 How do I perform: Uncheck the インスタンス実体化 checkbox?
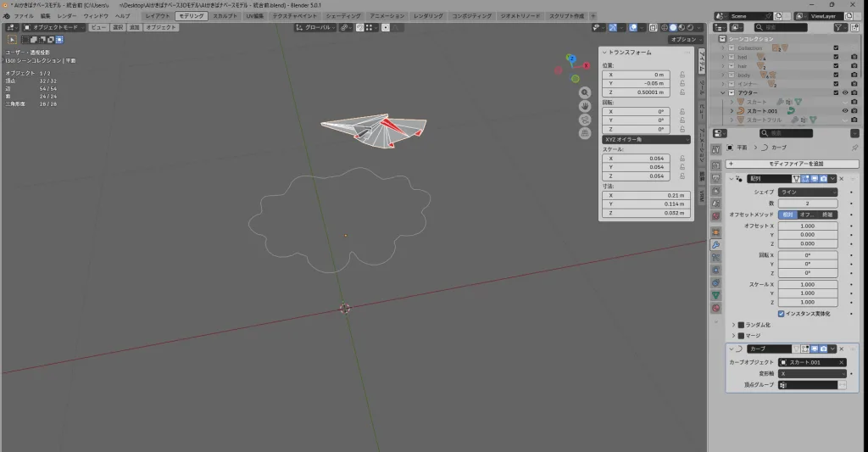(x=782, y=313)
